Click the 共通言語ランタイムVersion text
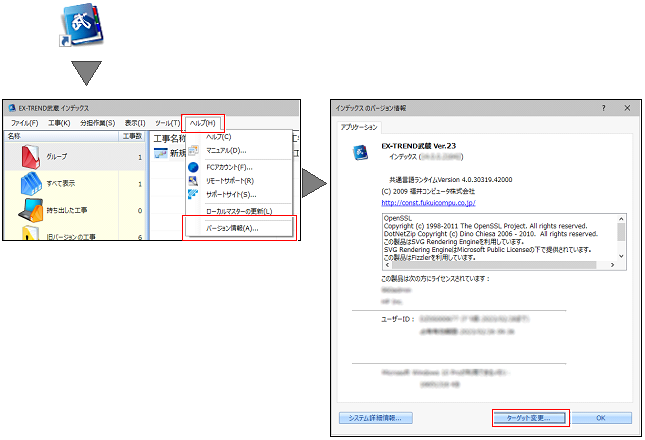This screenshot has height=440, width=645. (x=450, y=180)
